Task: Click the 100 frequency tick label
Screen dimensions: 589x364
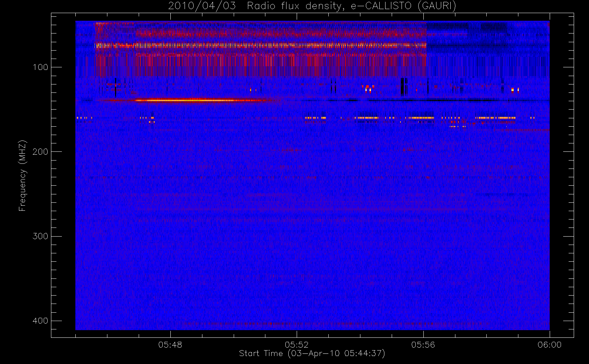Action: (40, 67)
